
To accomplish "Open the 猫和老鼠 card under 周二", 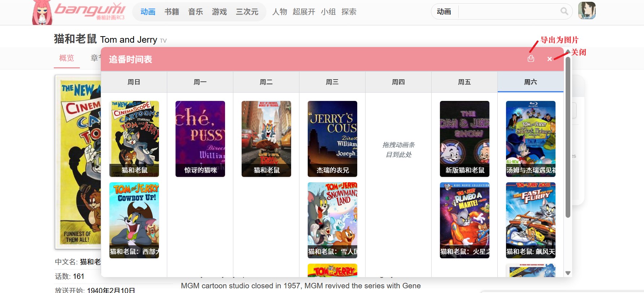I will tap(266, 139).
